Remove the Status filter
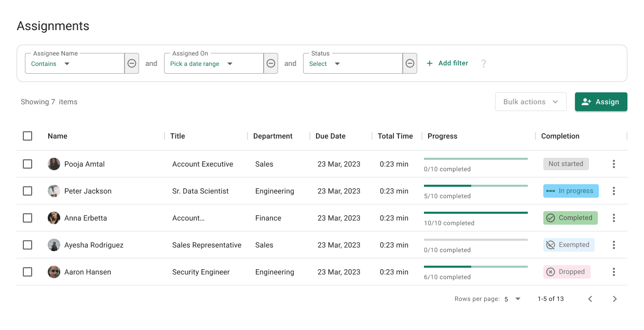 410,63
